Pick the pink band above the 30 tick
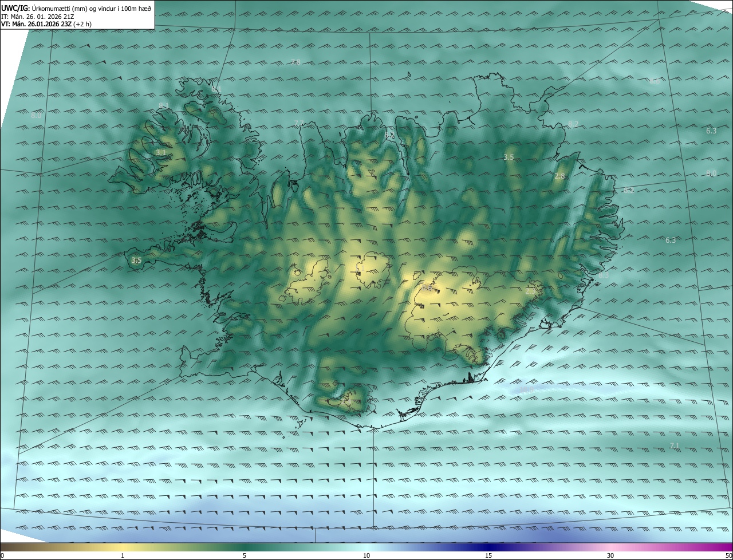Image resolution: width=733 pixels, height=560 pixels. point(610,546)
